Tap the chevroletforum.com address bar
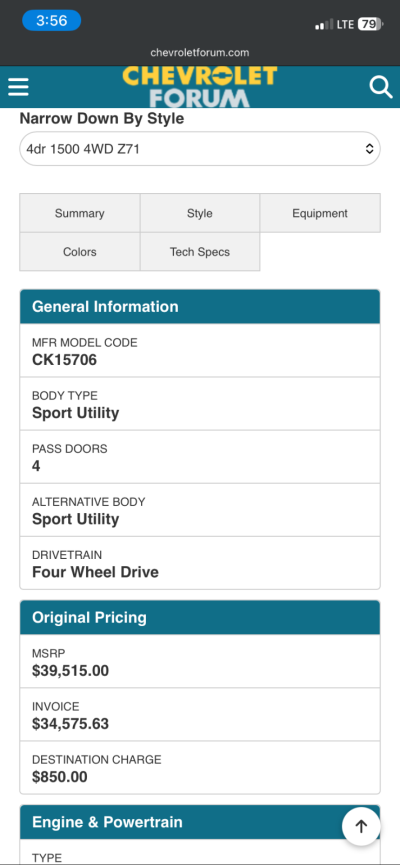400x865 pixels. click(200, 53)
